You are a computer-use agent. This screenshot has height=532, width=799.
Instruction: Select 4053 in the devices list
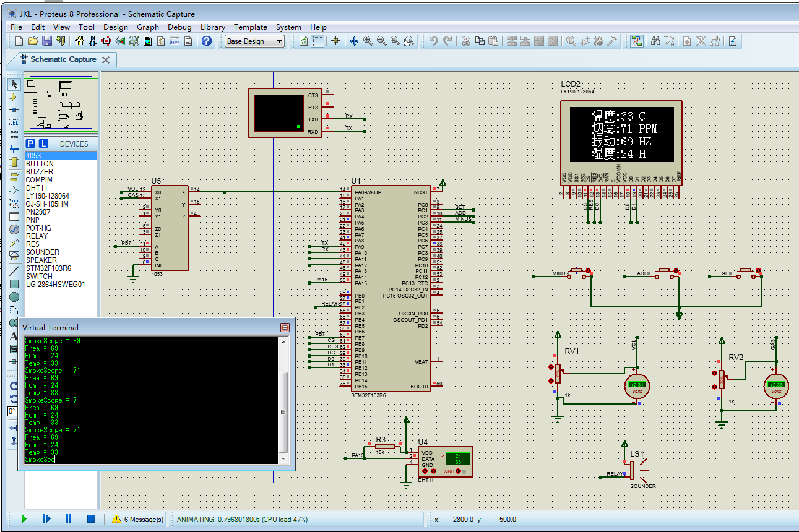[61, 156]
